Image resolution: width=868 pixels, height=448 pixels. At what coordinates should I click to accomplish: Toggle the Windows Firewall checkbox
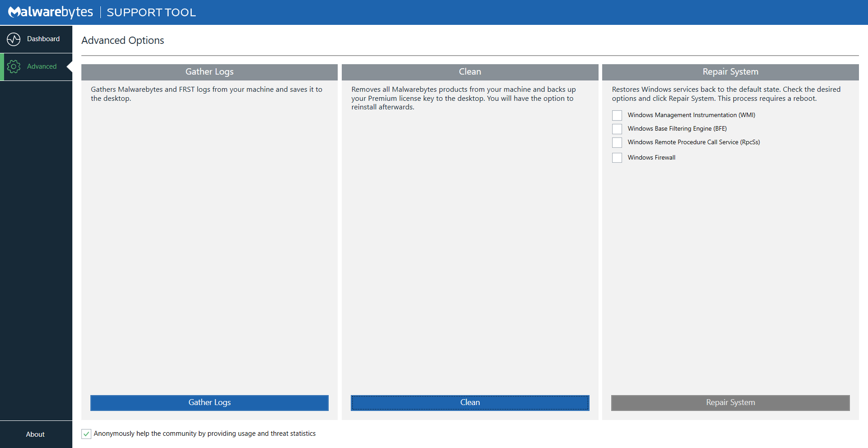[x=617, y=158]
